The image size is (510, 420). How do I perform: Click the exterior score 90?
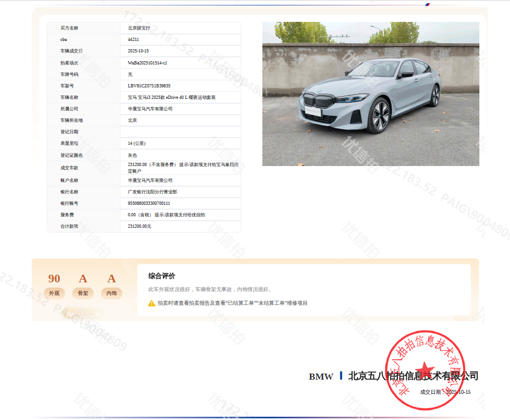pyautogui.click(x=54, y=279)
